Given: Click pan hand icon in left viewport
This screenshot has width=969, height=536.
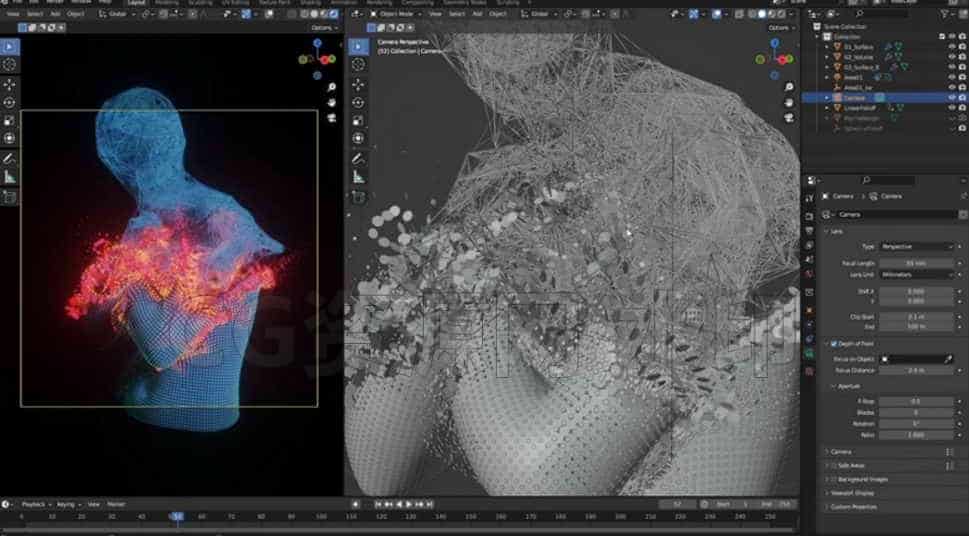Looking at the screenshot, I should click(x=332, y=102).
